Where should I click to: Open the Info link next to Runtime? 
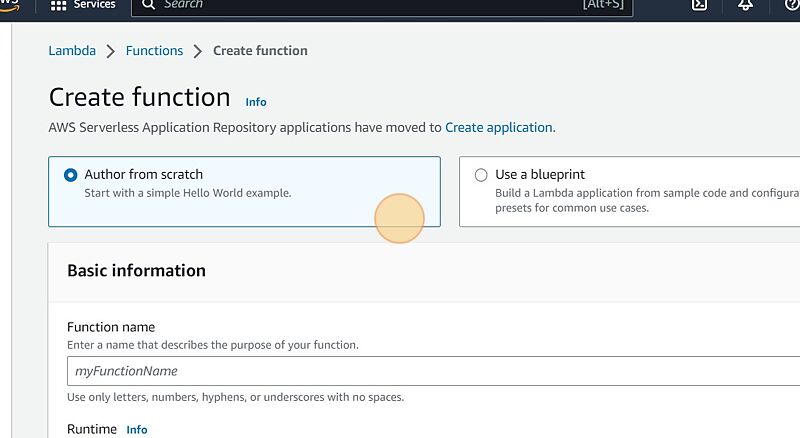[x=137, y=430]
